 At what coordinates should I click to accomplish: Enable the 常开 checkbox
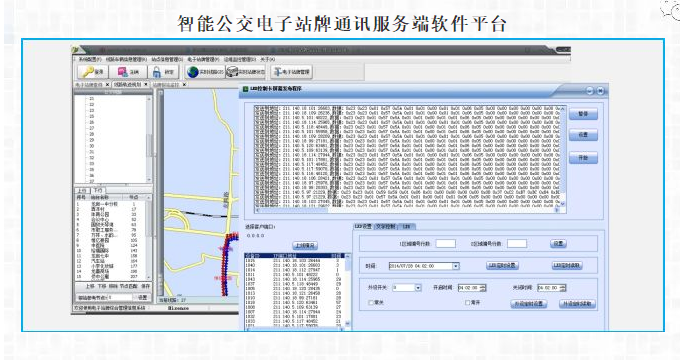click(468, 302)
